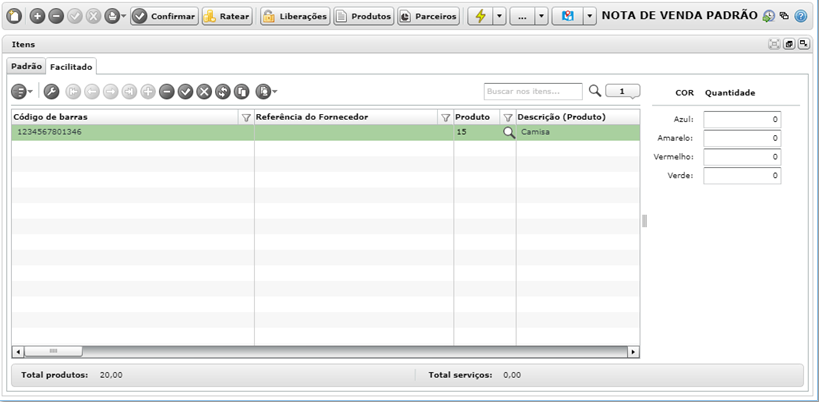Open filter on Código de barras column
Screen dimensions: 819x402
246,118
